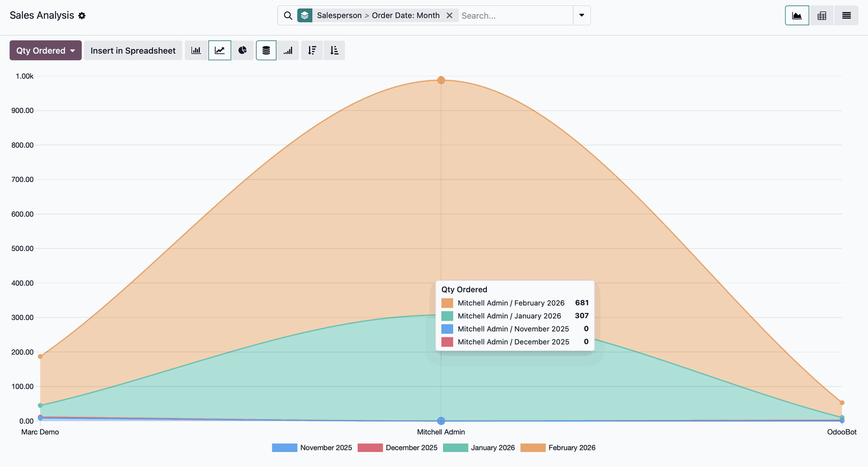868x467 pixels.
Task: Open the Qty Ordered measures dropdown
Action: click(46, 51)
